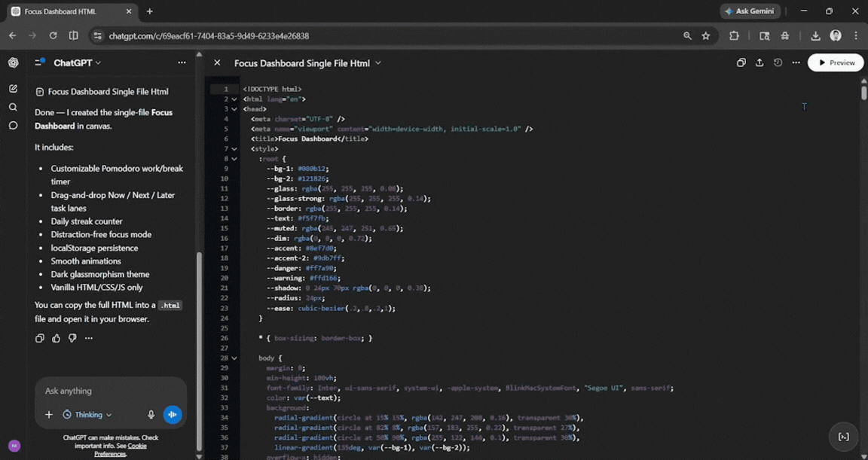Give the response a thumbs up

tap(55, 338)
